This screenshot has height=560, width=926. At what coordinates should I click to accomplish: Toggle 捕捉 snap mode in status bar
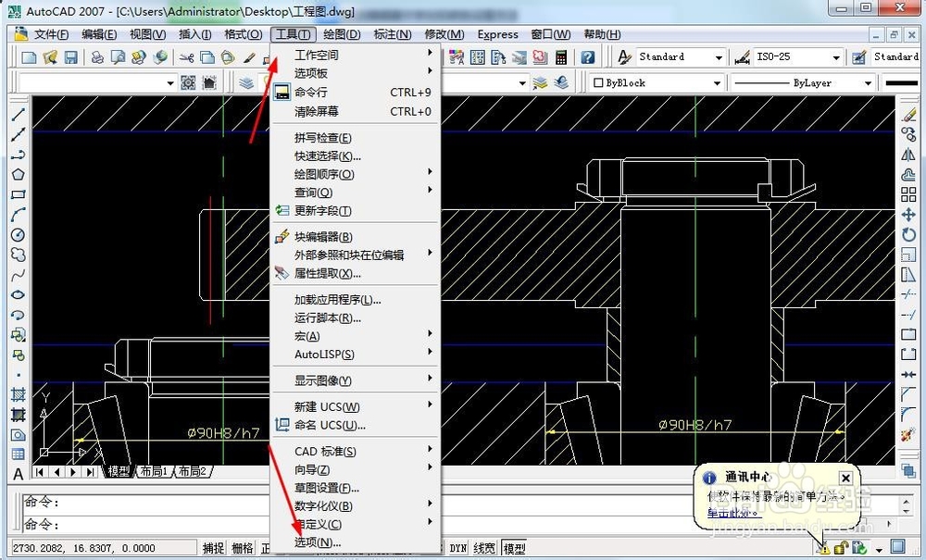coord(213,548)
